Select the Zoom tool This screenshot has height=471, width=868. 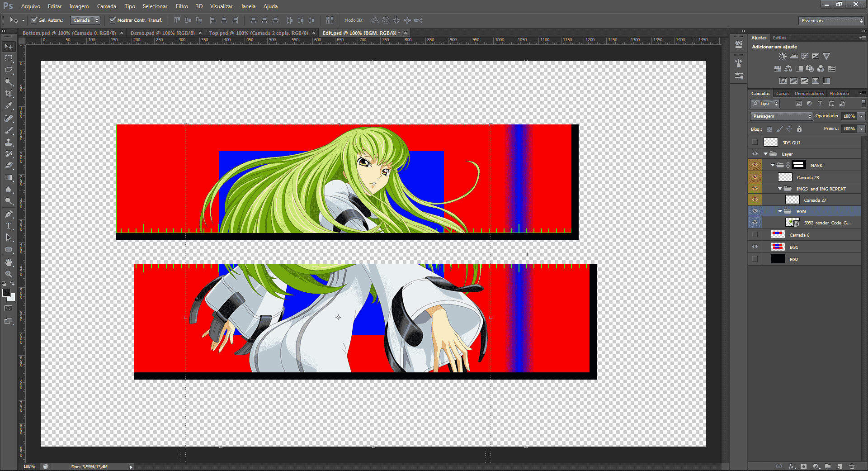tap(9, 274)
